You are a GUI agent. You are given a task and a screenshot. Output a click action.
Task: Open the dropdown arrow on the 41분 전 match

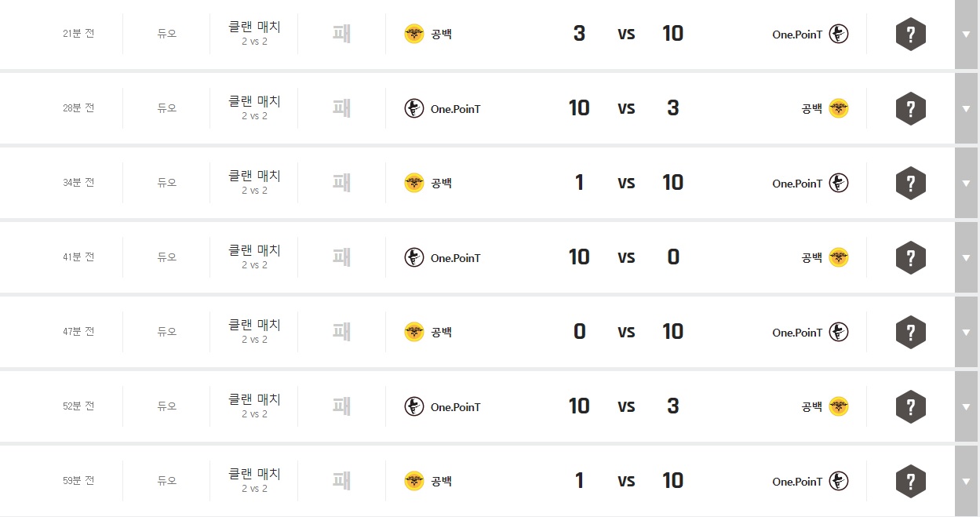pyautogui.click(x=966, y=257)
